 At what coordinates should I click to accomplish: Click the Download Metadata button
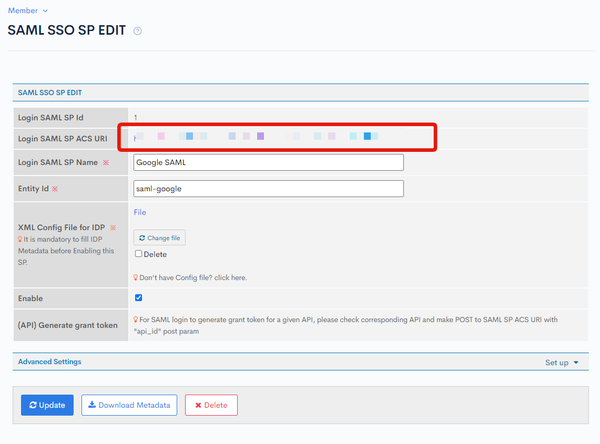point(129,405)
